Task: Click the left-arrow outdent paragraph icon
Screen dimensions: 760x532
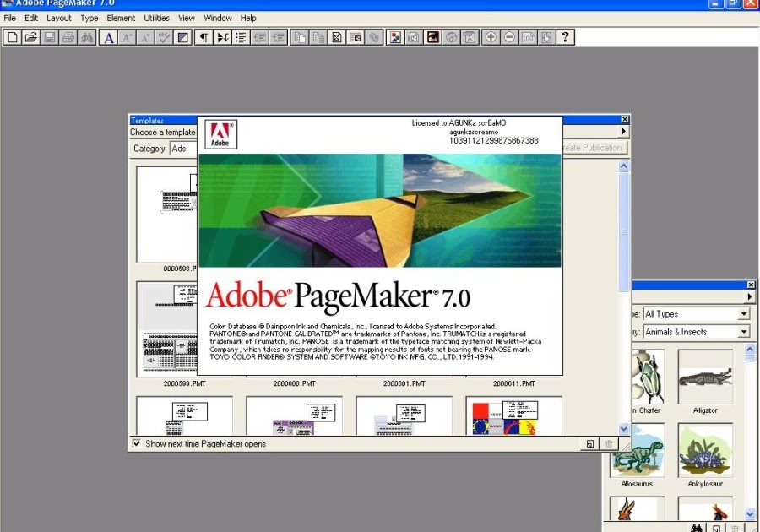Action: coord(260,37)
